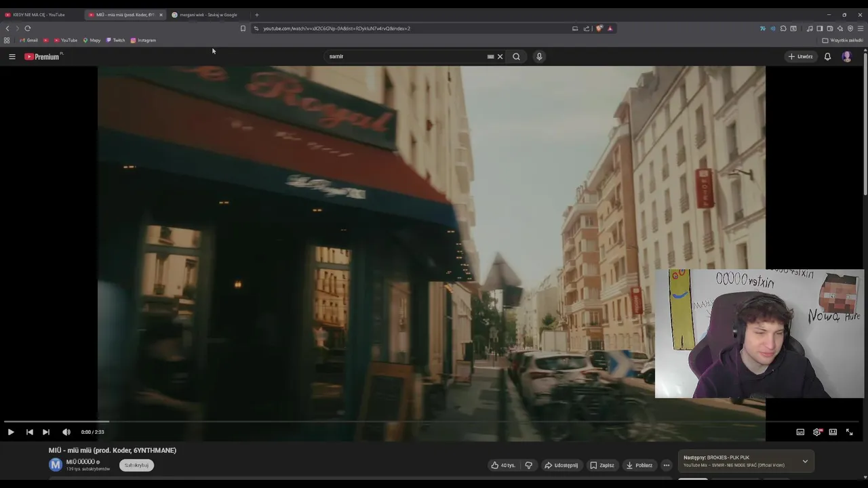Switch to theater mode
868x488 pixels.
pyautogui.click(x=833, y=432)
